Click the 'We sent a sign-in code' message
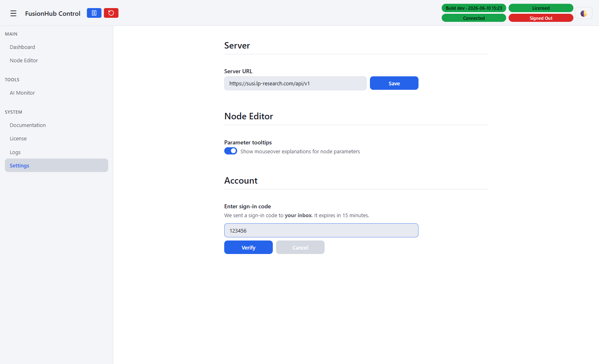 click(x=297, y=216)
